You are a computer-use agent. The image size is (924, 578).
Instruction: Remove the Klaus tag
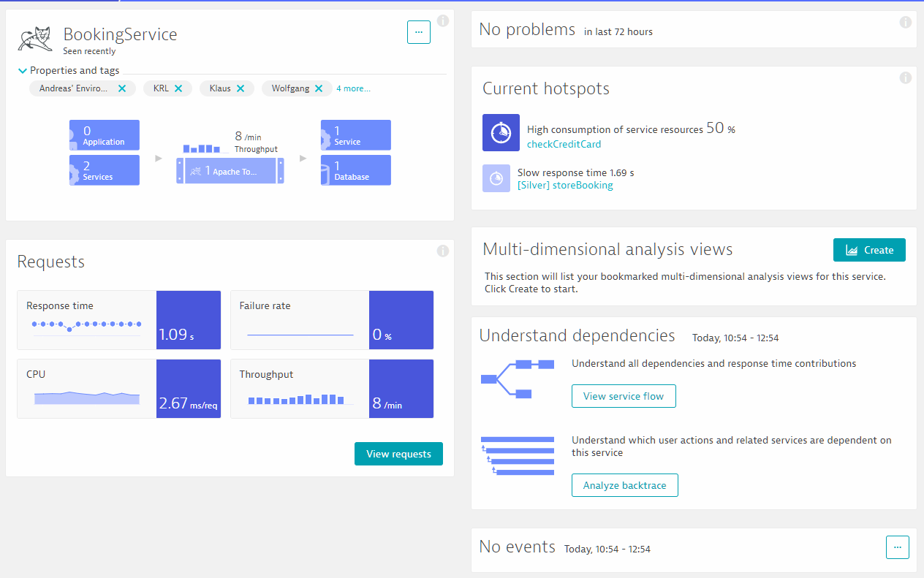click(x=241, y=88)
